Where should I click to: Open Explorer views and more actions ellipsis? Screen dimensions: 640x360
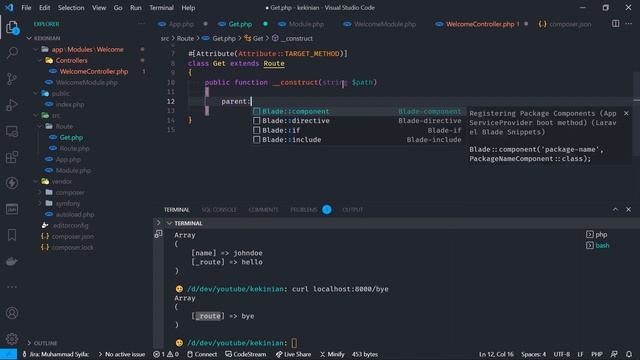tap(141, 24)
